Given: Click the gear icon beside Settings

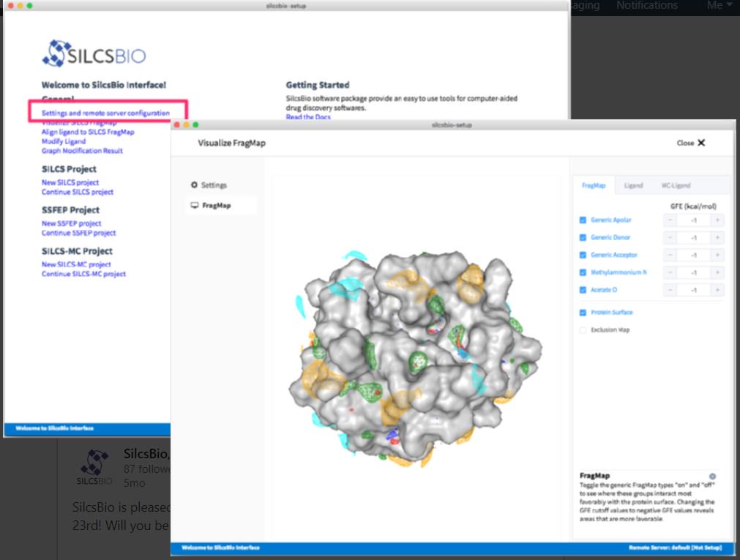Looking at the screenshot, I should (x=194, y=184).
